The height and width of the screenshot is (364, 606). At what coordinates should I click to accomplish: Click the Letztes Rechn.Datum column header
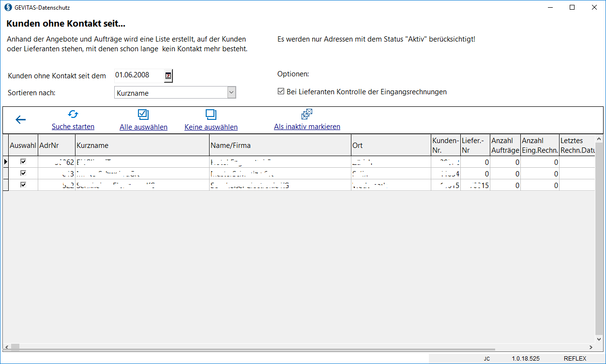577,145
